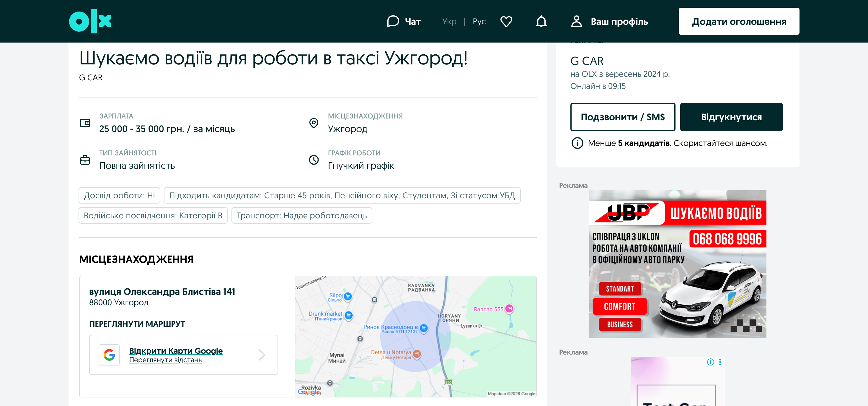Open ad options three-dot icon
Viewport: 868px width, 406px height.
(x=720, y=362)
